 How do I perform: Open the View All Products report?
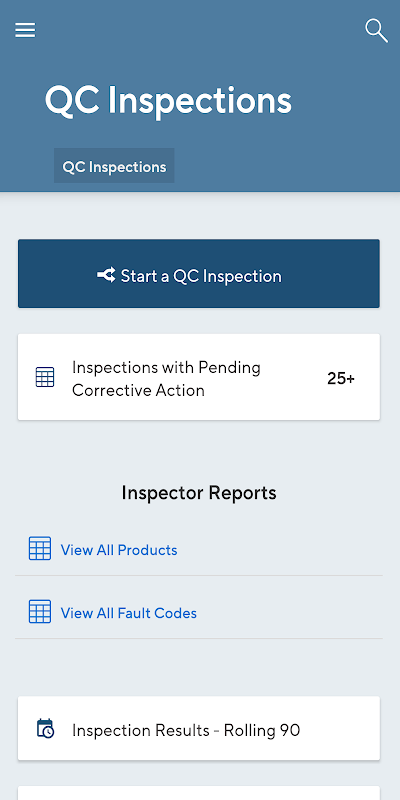coord(119,550)
